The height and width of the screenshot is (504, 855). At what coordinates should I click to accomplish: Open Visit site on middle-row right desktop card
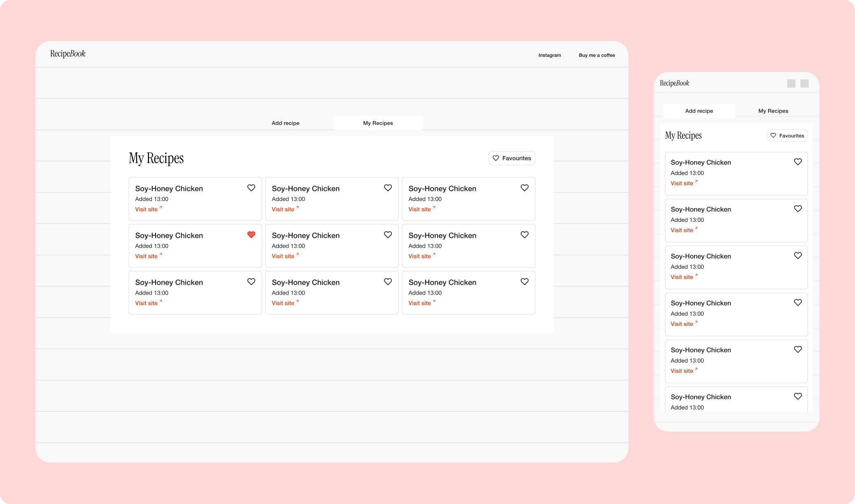coord(422,256)
